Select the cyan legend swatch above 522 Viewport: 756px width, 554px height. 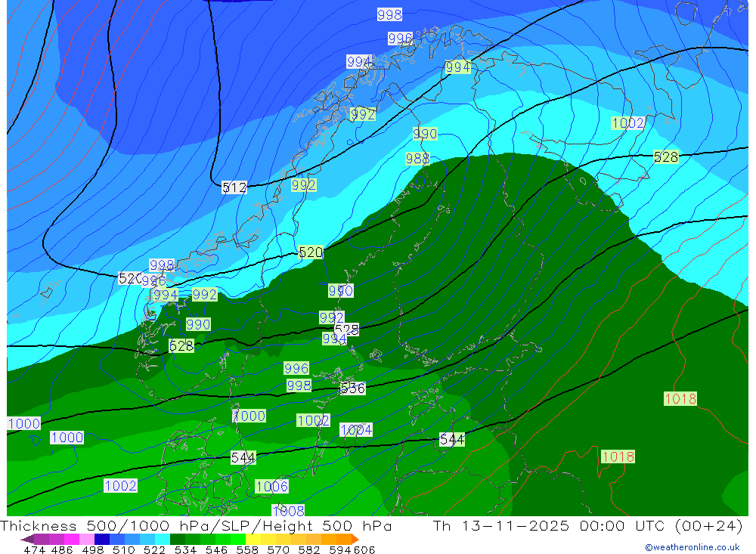point(163,539)
